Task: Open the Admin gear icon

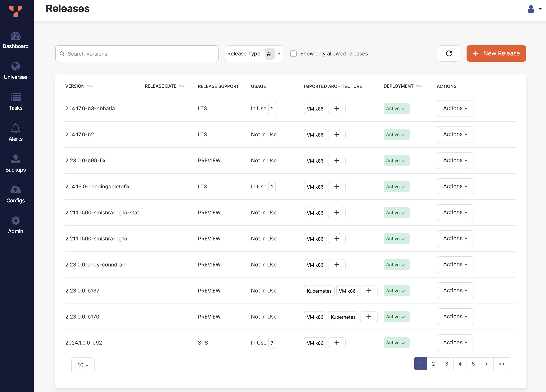Action: tap(16, 221)
